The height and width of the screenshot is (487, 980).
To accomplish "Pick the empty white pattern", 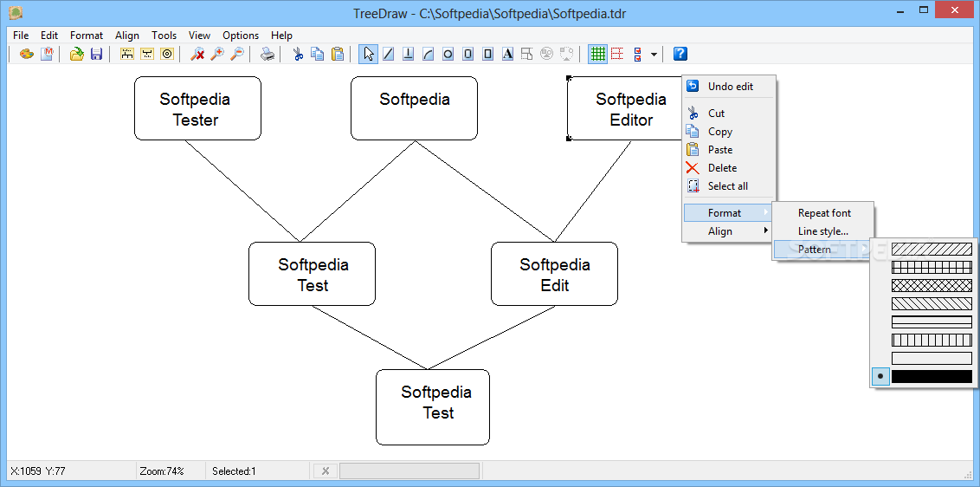I will pos(932,358).
